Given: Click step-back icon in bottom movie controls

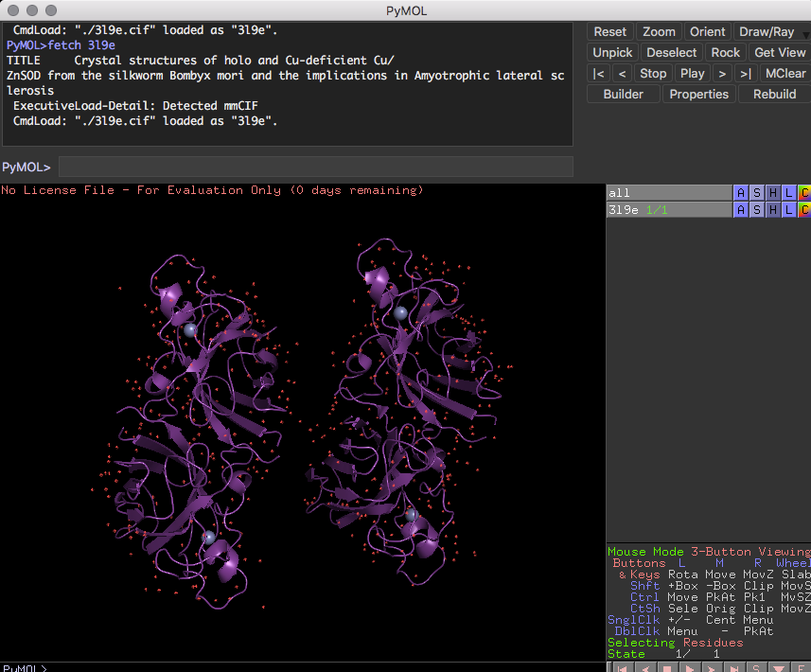Looking at the screenshot, I should pyautogui.click(x=645, y=668).
